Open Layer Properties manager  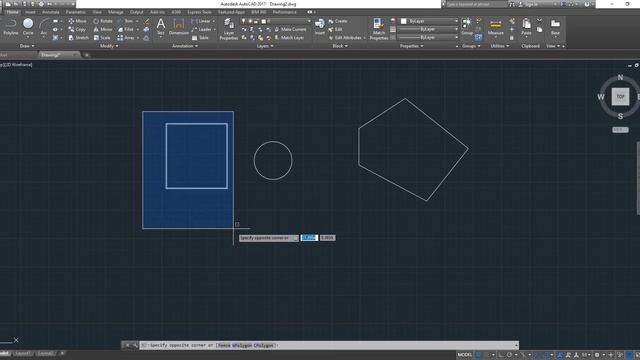pos(229,29)
